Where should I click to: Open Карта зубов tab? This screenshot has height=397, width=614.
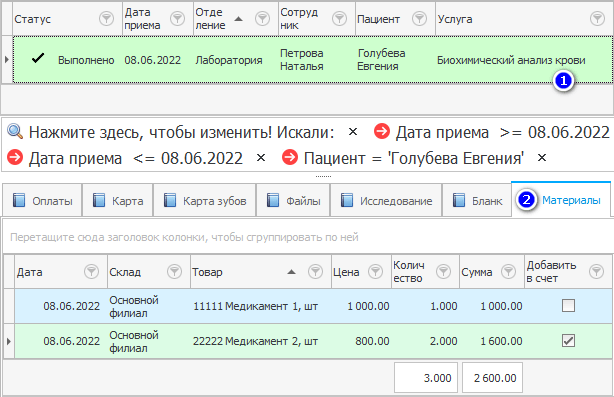click(x=205, y=200)
